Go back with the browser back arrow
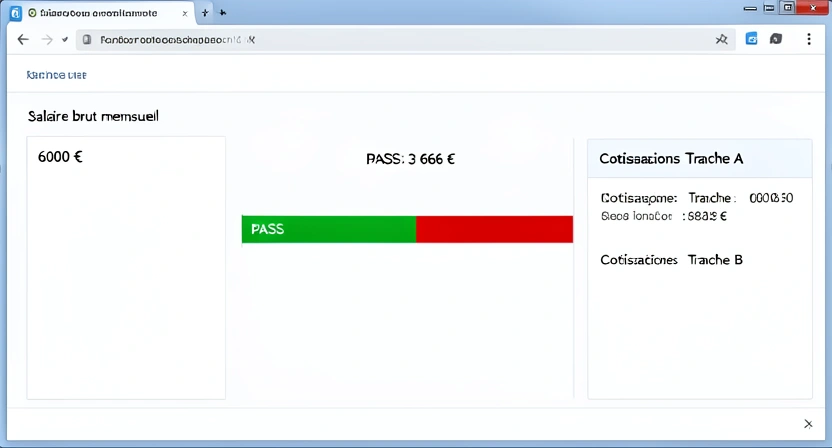This screenshot has height=448, width=832. (23, 40)
